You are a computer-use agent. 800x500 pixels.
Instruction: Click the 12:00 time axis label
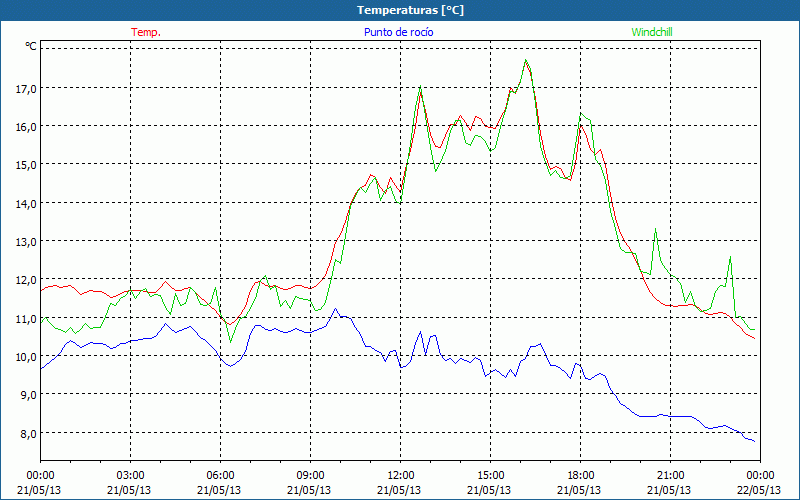pos(401,476)
